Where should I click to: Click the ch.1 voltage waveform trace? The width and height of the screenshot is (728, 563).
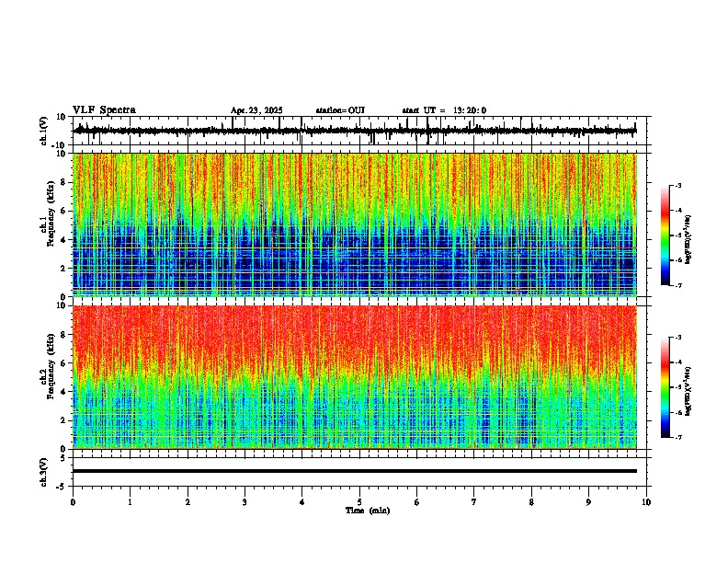(355, 131)
